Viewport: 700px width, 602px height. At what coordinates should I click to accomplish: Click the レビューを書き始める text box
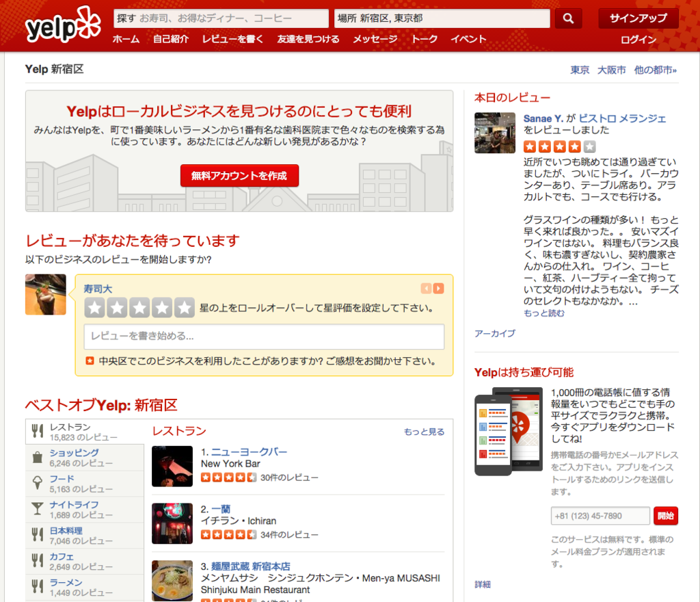pos(264,337)
